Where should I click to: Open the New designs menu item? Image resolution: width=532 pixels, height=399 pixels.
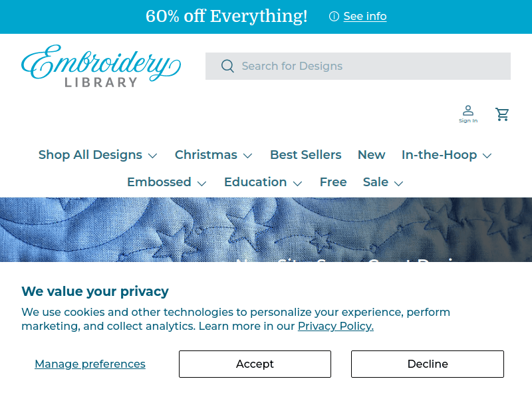[371, 155]
